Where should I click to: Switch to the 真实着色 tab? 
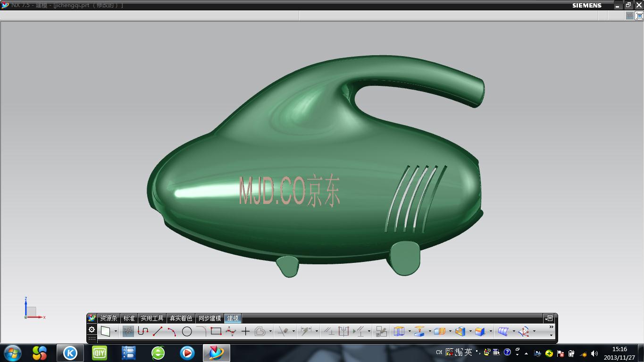click(x=181, y=319)
